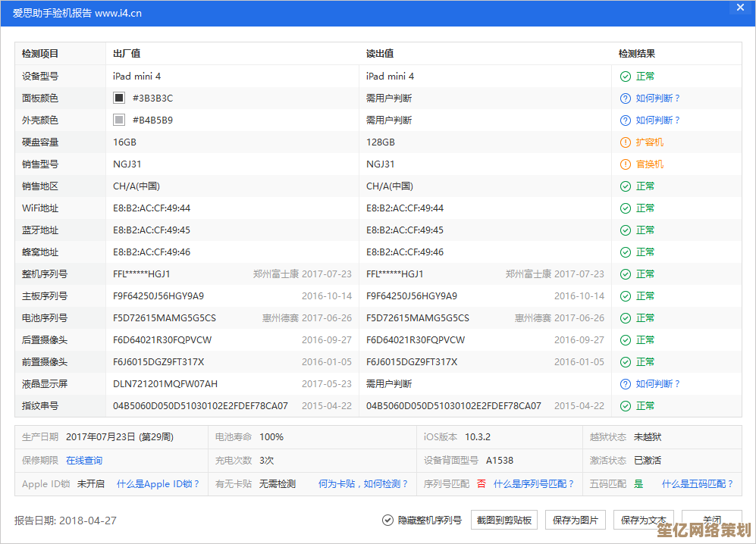This screenshot has height=544, width=756.
Task: Click the question icon in 液晶显示屏 row
Action: pos(626,384)
